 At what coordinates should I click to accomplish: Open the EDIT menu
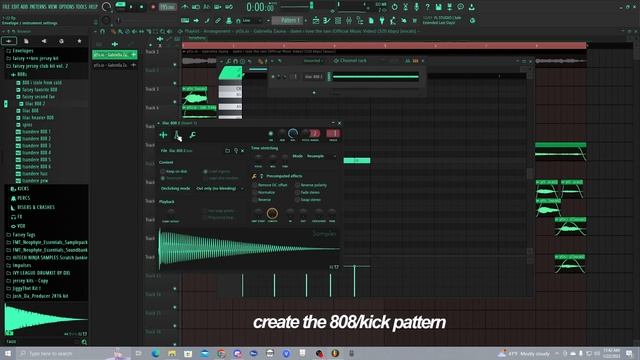(17, 7)
